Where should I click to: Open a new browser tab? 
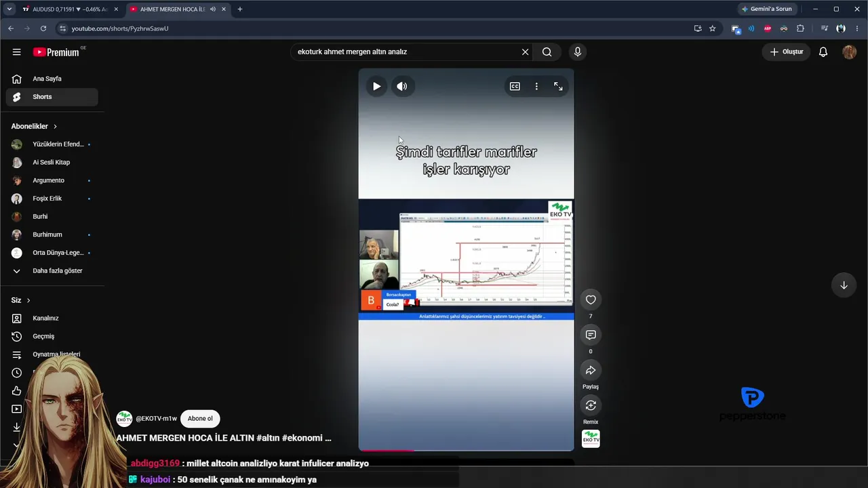coord(240,9)
